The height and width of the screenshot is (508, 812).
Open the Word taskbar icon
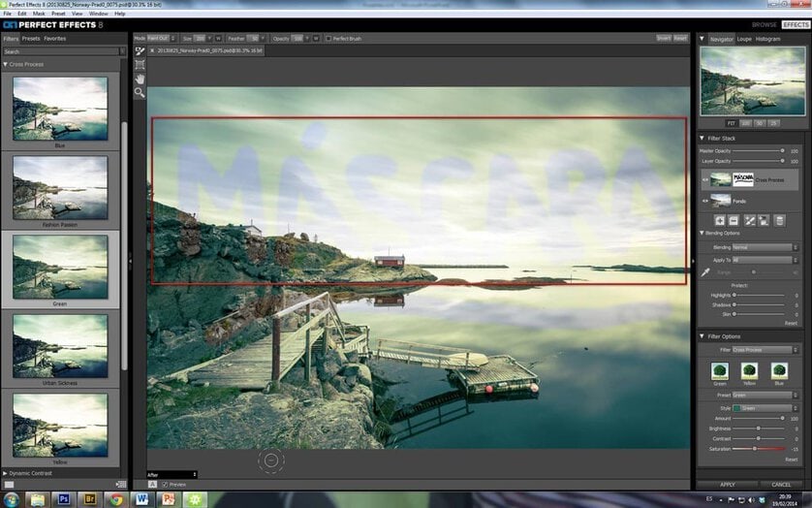tap(142, 499)
